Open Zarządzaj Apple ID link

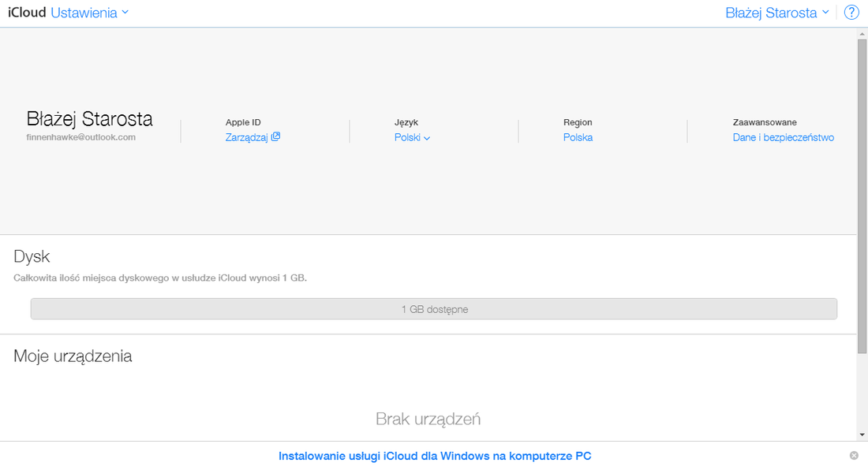click(x=253, y=137)
